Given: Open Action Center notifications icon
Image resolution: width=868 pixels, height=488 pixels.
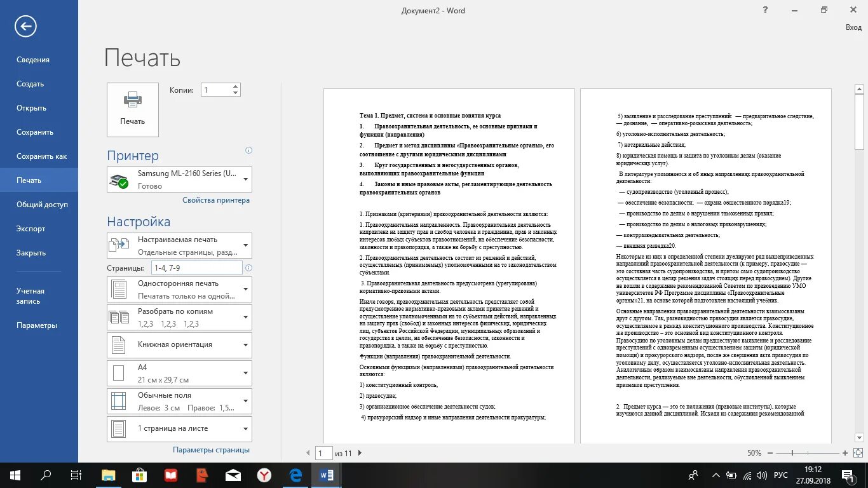Looking at the screenshot, I should [x=847, y=475].
